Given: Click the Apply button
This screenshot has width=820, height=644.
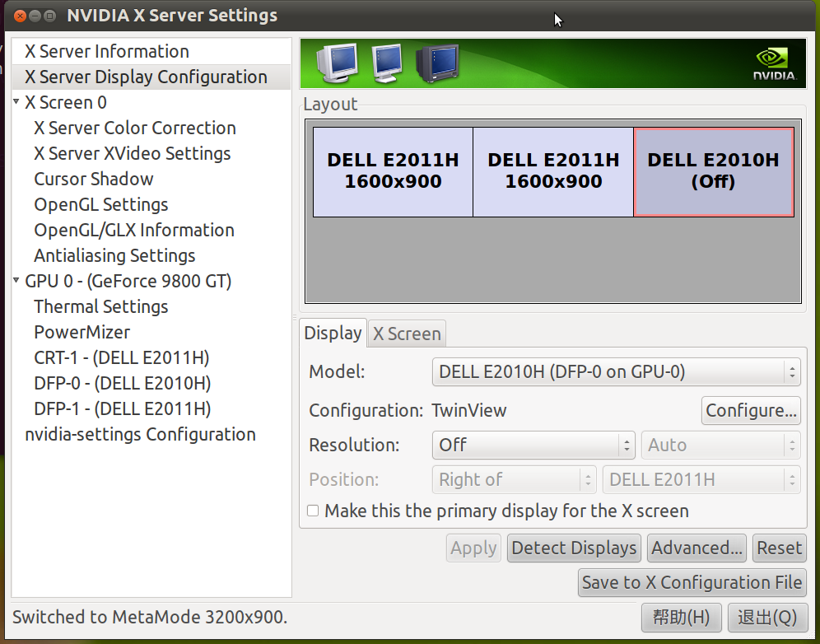Looking at the screenshot, I should coord(473,548).
